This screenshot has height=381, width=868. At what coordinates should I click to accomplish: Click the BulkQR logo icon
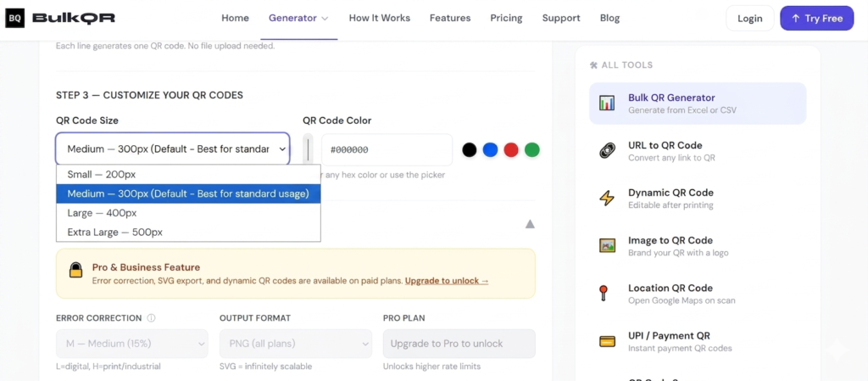click(15, 19)
